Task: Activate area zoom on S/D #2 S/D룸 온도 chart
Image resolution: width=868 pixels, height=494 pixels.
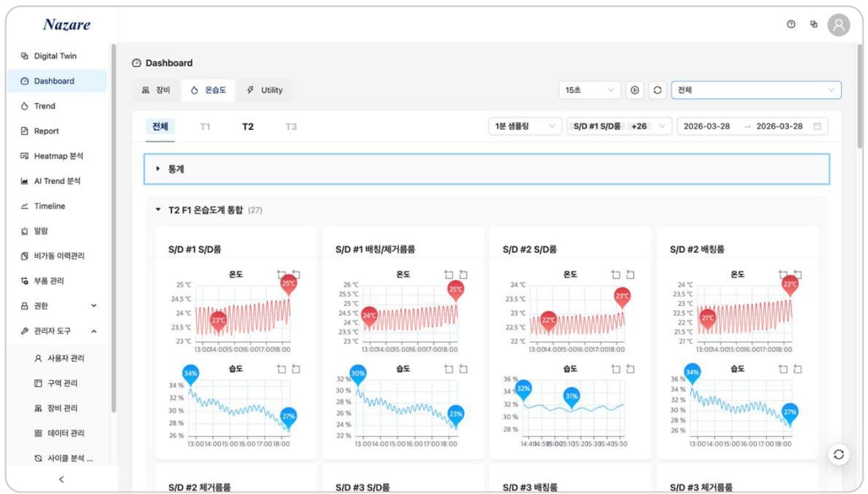Action: (x=616, y=275)
